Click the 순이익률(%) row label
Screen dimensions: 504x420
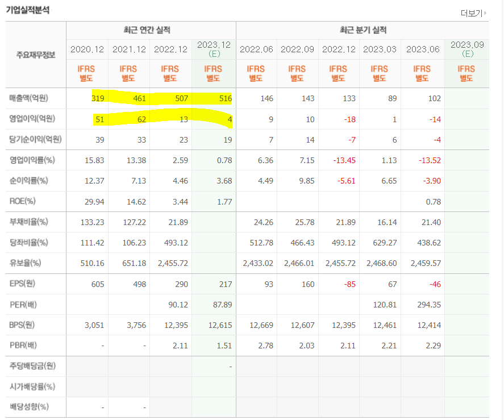(28, 180)
